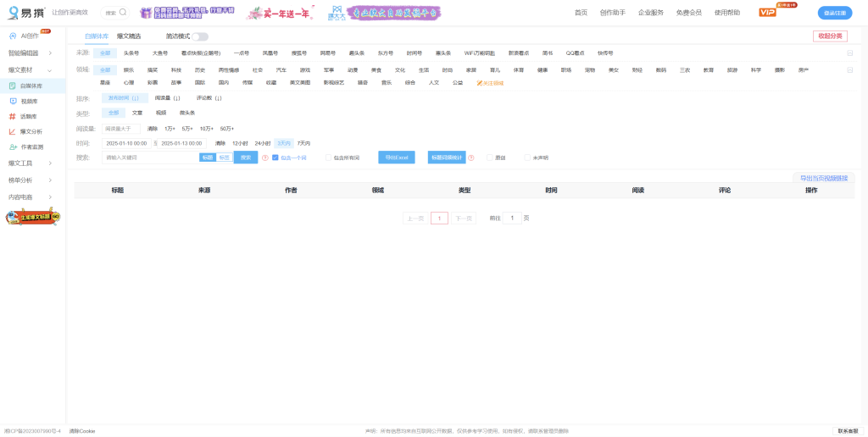Click the 标题词频统计 button

[447, 158]
